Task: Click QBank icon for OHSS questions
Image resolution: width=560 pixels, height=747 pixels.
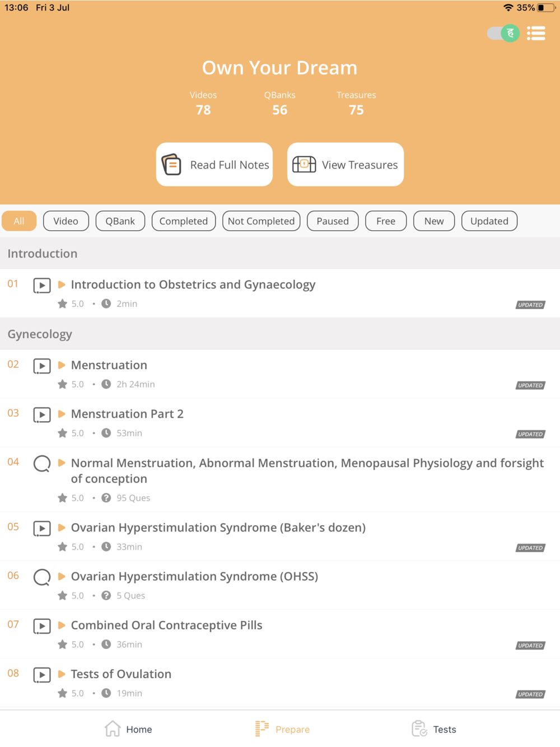Action: point(42,577)
